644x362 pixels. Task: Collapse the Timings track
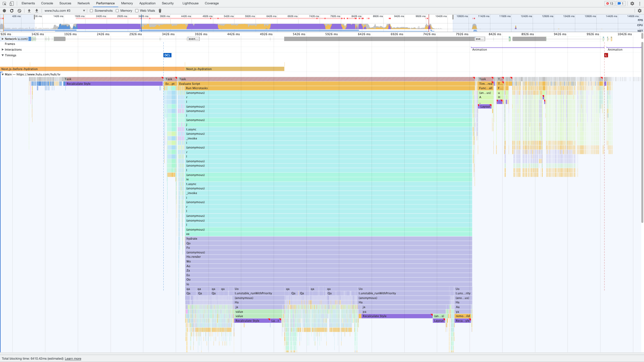pyautogui.click(x=3, y=55)
